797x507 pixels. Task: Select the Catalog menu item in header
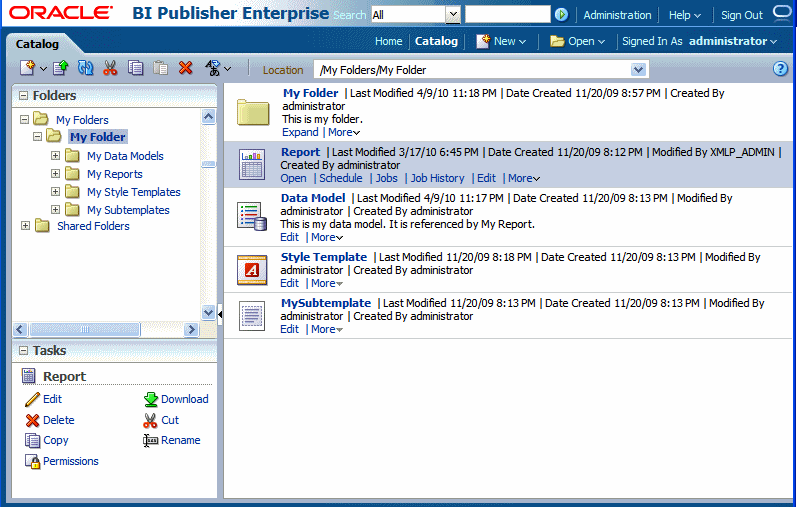436,41
